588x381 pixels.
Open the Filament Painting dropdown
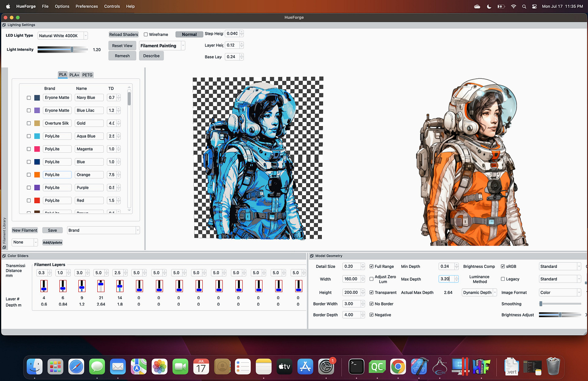(x=162, y=46)
